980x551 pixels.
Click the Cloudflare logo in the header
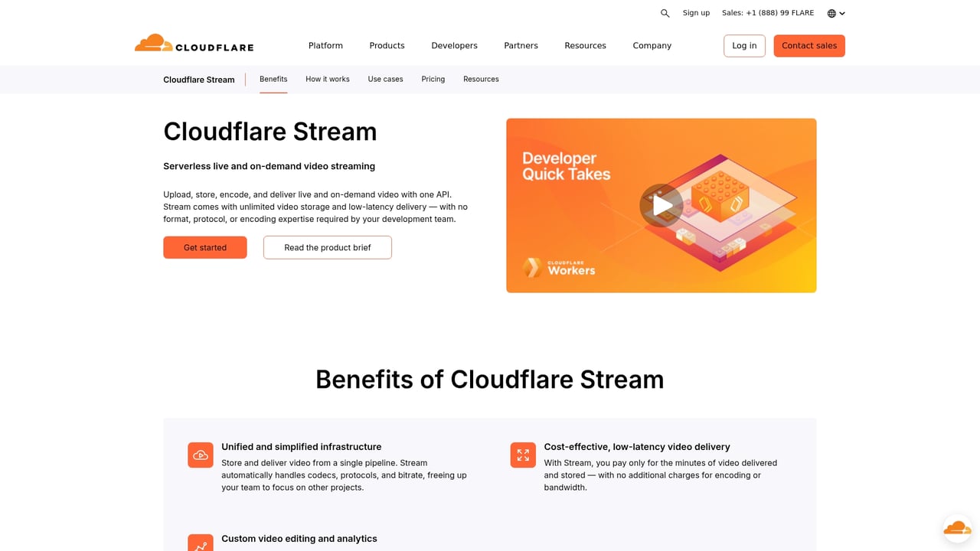click(x=194, y=44)
